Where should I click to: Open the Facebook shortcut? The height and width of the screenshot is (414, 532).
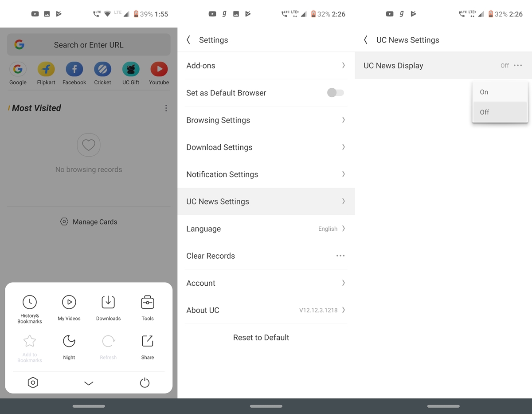click(x=74, y=69)
